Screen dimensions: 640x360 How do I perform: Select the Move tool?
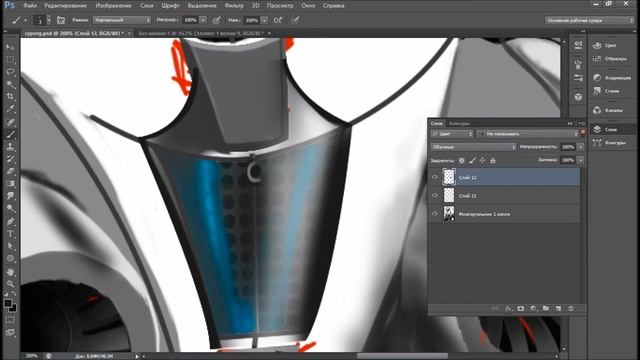click(x=10, y=47)
